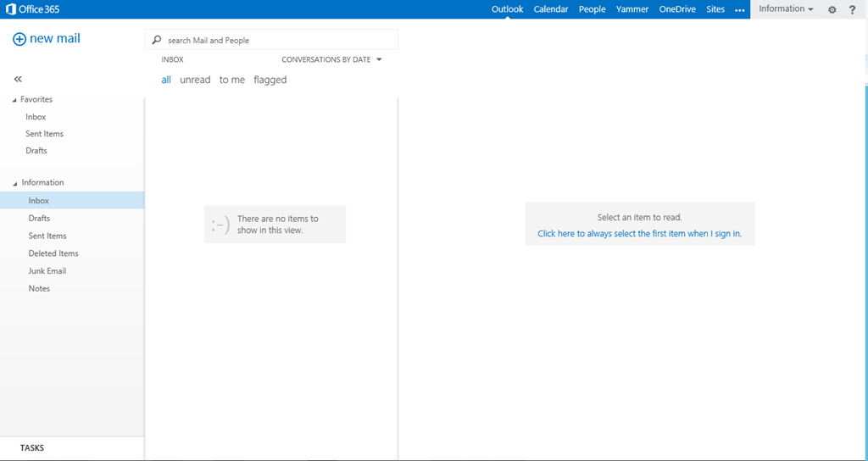The width and height of the screenshot is (868, 461).
Task: Open Tasks at bottom of sidebar
Action: [x=32, y=447]
